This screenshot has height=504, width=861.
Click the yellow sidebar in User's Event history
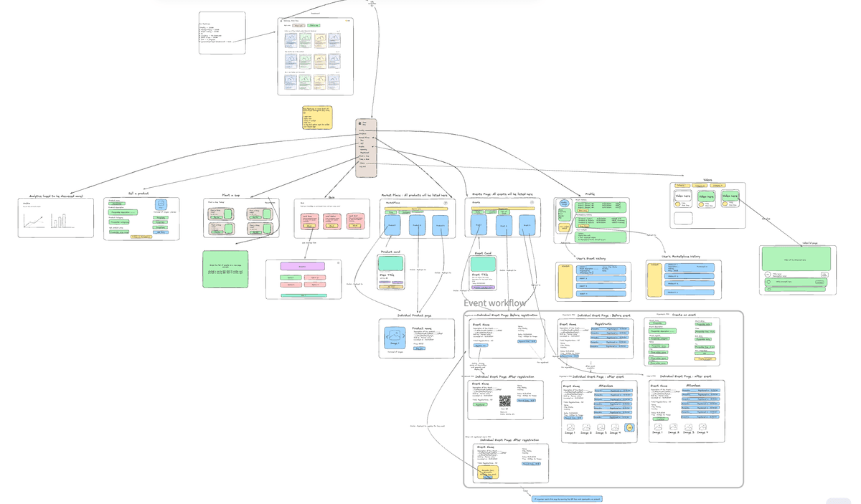tap(565, 281)
